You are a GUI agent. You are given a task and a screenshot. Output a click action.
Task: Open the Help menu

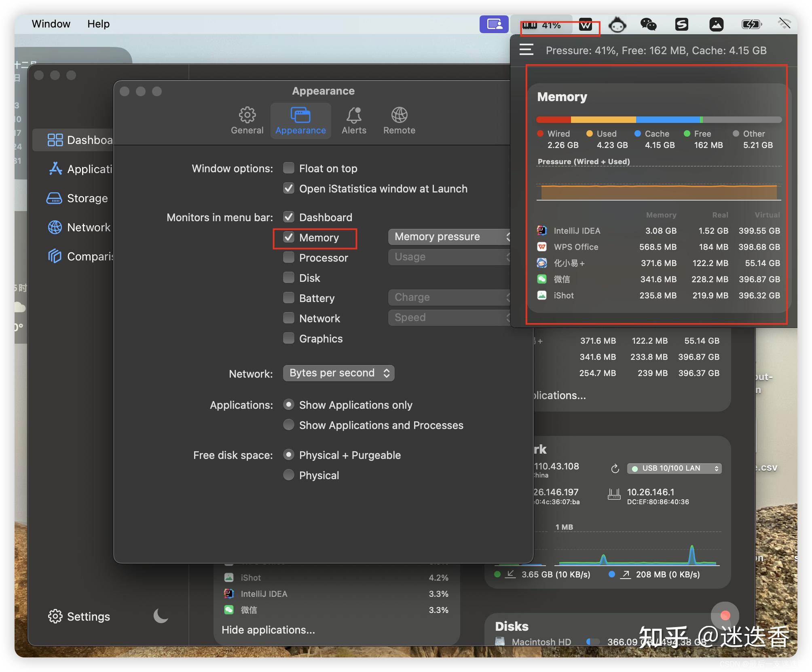[x=98, y=24]
